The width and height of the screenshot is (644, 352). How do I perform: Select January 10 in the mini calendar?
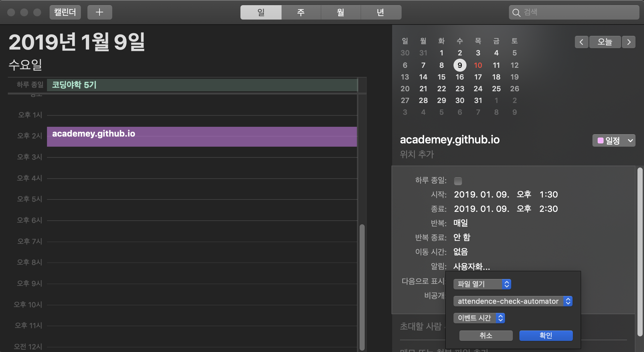[x=478, y=65]
